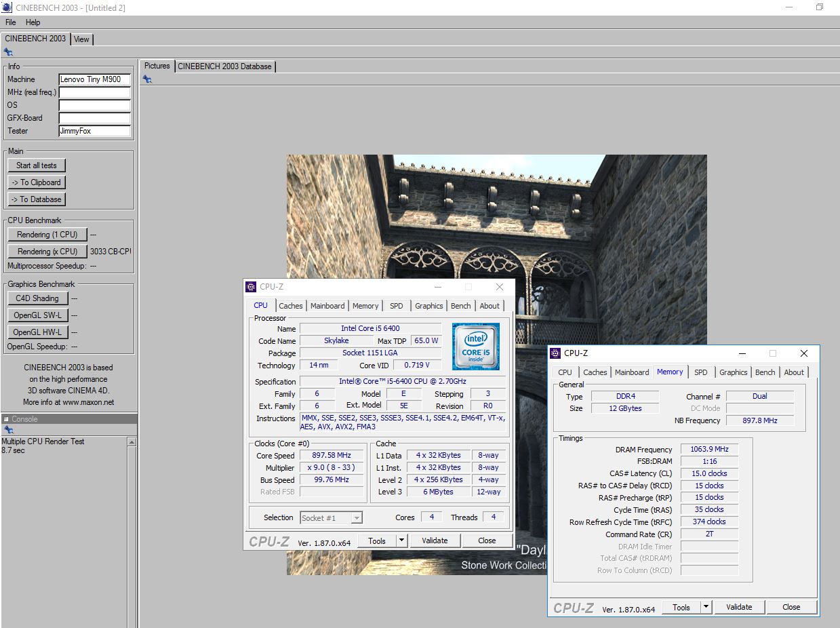Click Close button in CPU-Z Memory window

(791, 607)
